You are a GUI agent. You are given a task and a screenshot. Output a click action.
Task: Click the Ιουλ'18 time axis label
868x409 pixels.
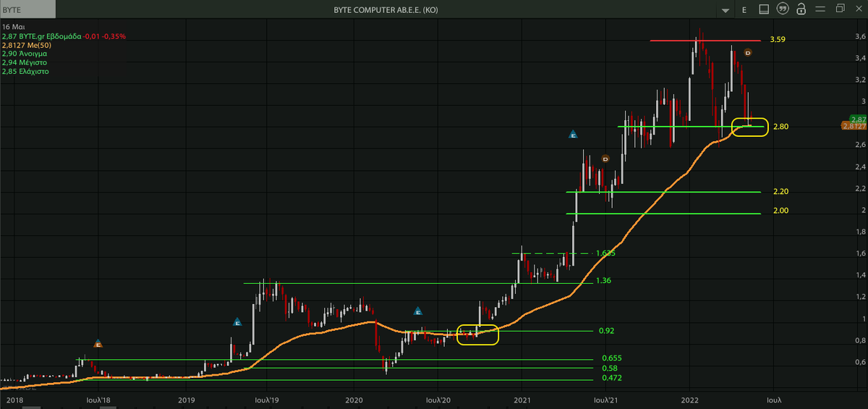pos(98,400)
